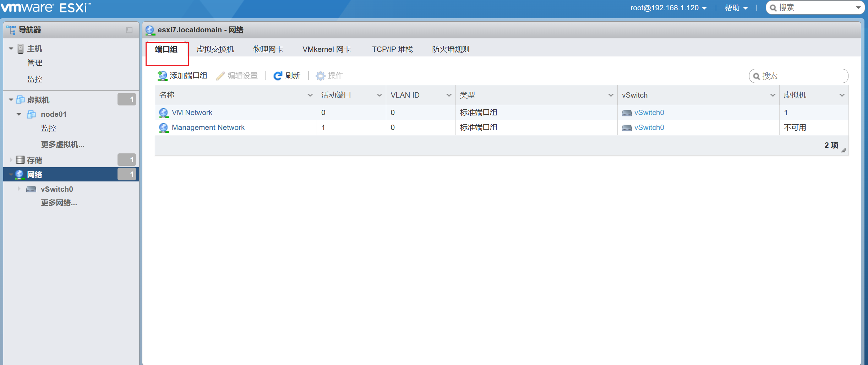The height and width of the screenshot is (365, 868).
Task: Open the top search box dropdown arrow
Action: 858,7
